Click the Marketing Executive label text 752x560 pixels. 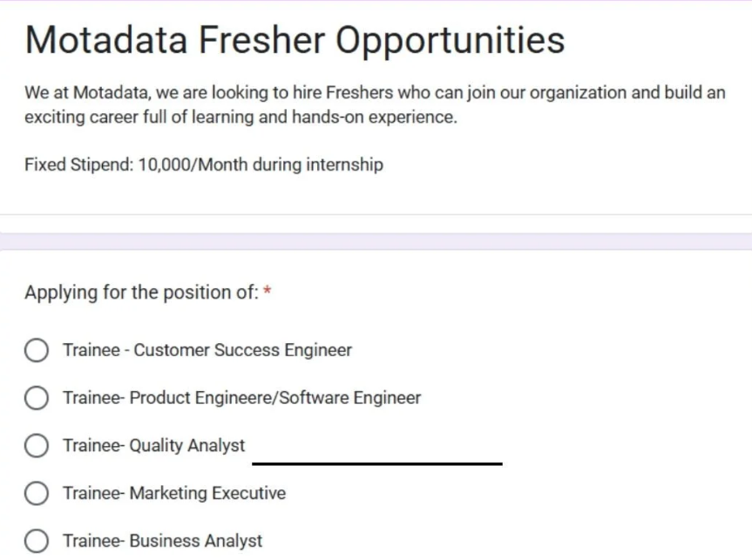[174, 493]
